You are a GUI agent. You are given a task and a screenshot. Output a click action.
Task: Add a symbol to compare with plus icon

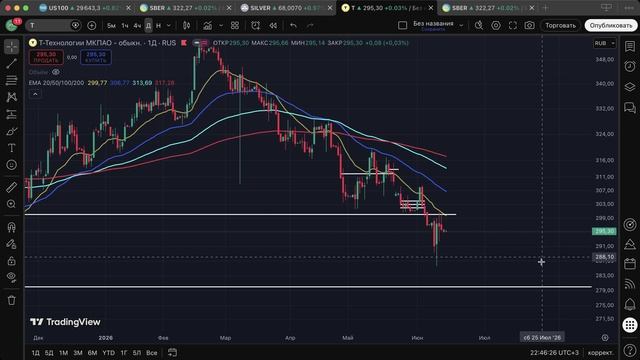92,25
